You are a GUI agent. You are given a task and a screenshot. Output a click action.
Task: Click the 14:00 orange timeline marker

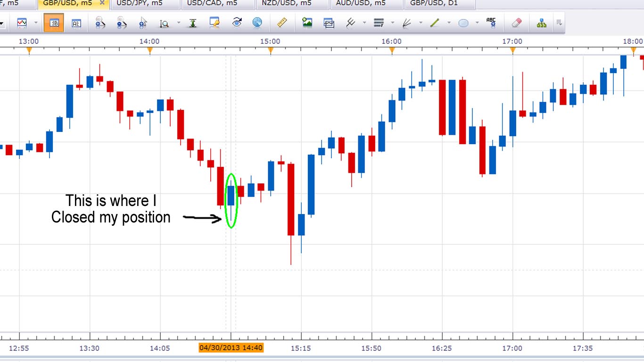[x=150, y=50]
